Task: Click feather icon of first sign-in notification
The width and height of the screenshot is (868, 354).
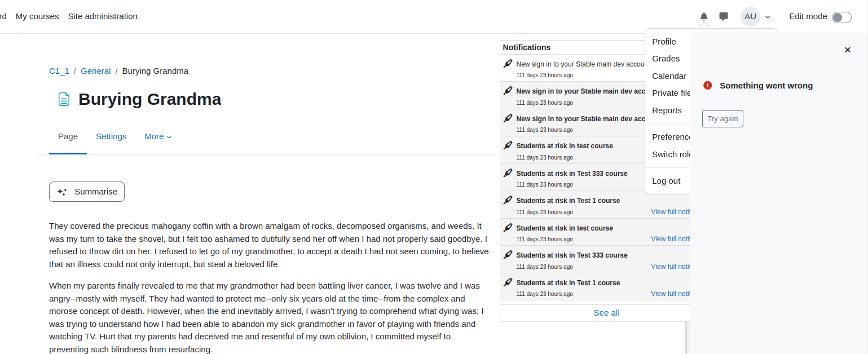Action: pos(508,64)
